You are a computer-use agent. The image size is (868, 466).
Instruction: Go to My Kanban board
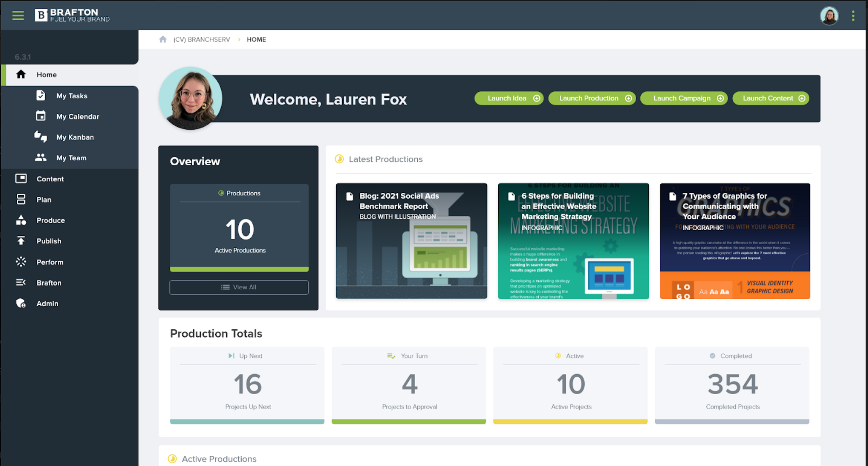click(75, 137)
